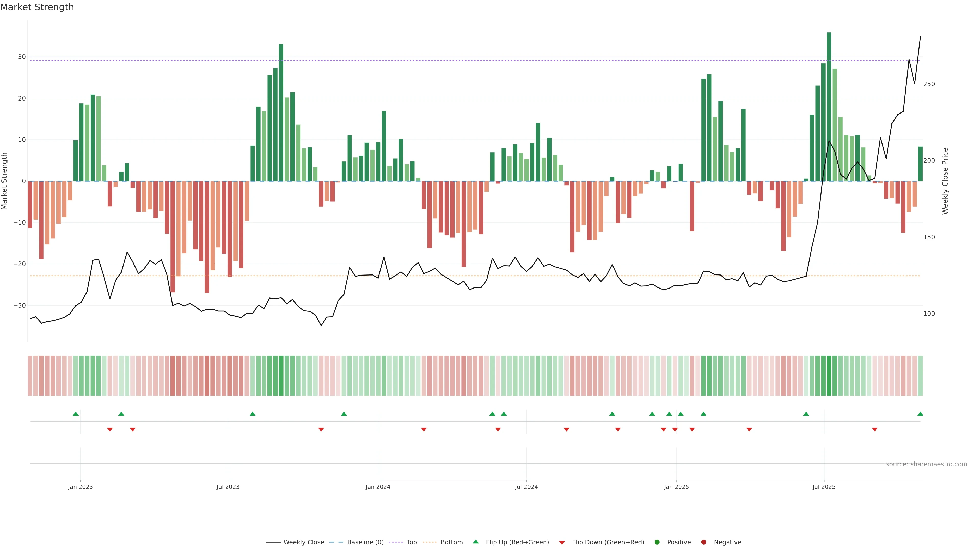This screenshot has width=980, height=551.
Task: Select the leftmost red flip-down triangle marker
Action: coord(110,429)
